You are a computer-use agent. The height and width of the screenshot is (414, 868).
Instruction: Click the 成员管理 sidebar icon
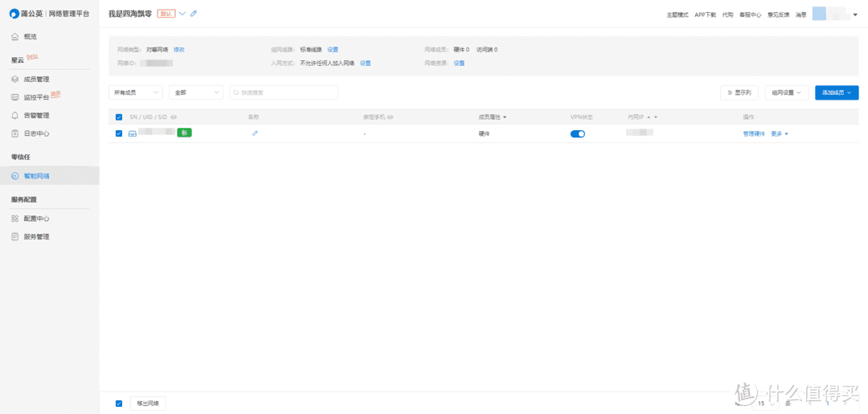point(15,79)
